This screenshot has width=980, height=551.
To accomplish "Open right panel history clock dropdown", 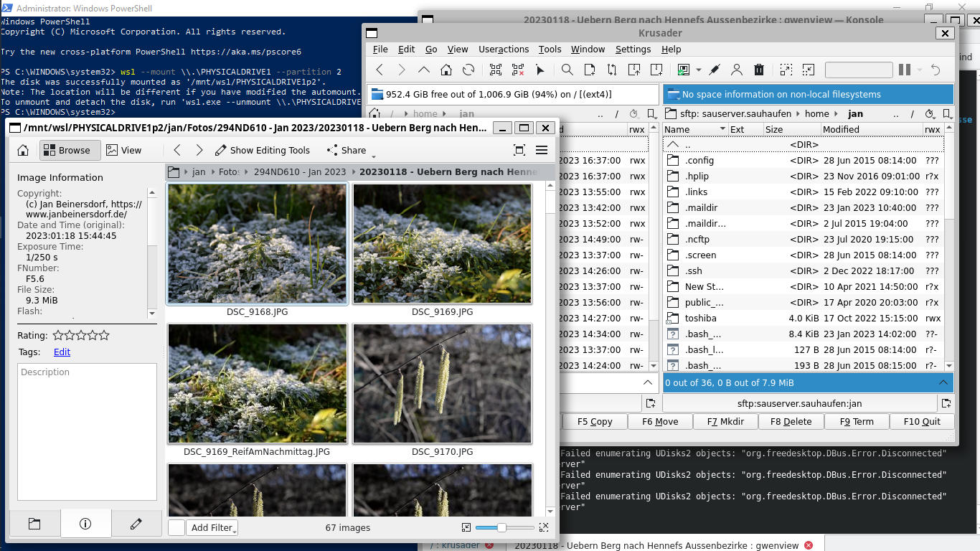I will [930, 113].
